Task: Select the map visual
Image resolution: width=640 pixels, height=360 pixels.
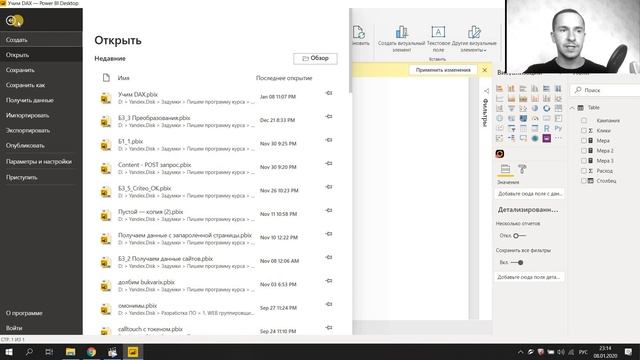Action: pyautogui.click(x=500, y=118)
